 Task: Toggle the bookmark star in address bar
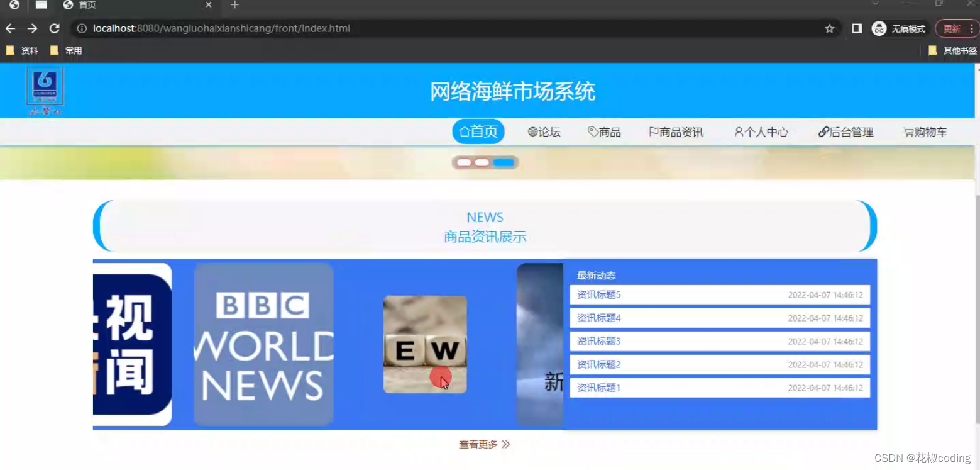[830, 28]
